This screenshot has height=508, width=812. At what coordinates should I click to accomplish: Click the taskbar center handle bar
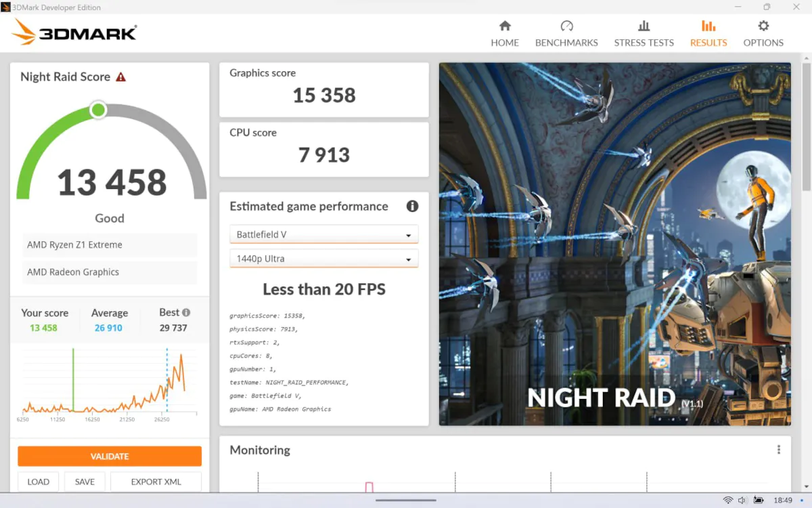[x=406, y=501]
